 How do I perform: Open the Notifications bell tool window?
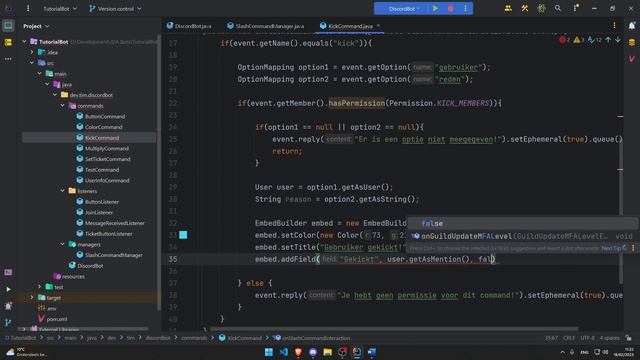pos(631,26)
